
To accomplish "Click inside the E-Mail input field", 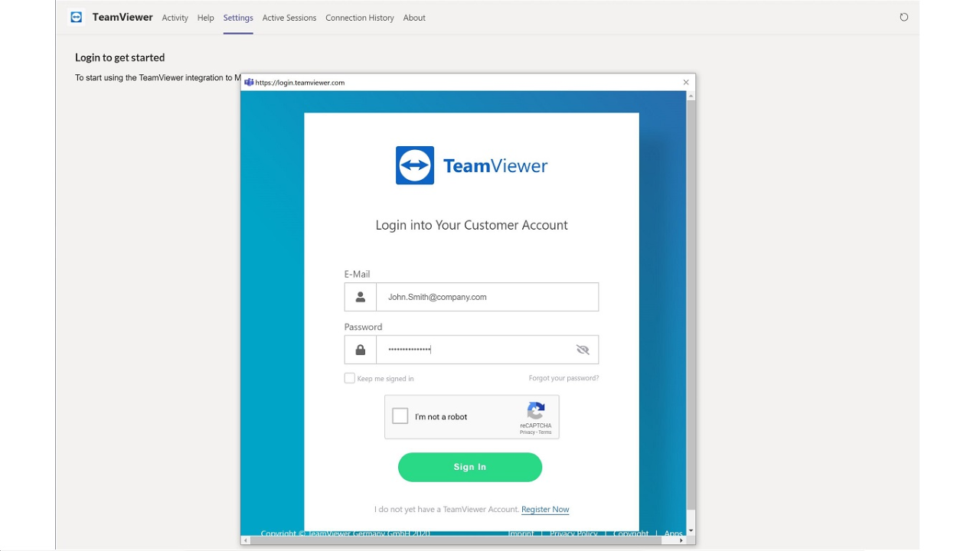I will coord(487,297).
